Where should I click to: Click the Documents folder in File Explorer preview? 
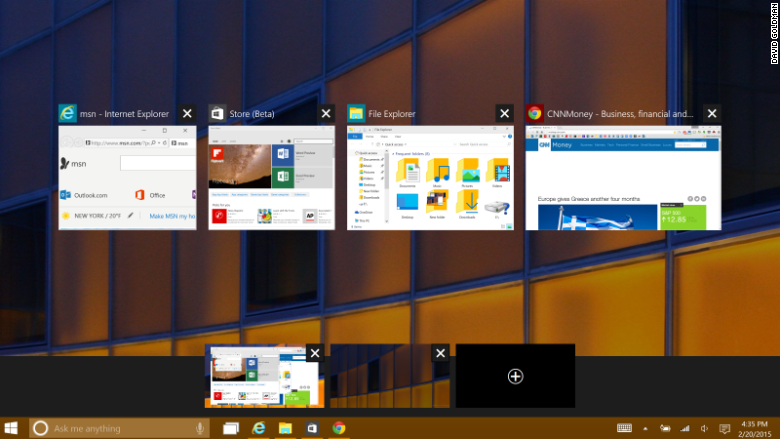point(408,173)
